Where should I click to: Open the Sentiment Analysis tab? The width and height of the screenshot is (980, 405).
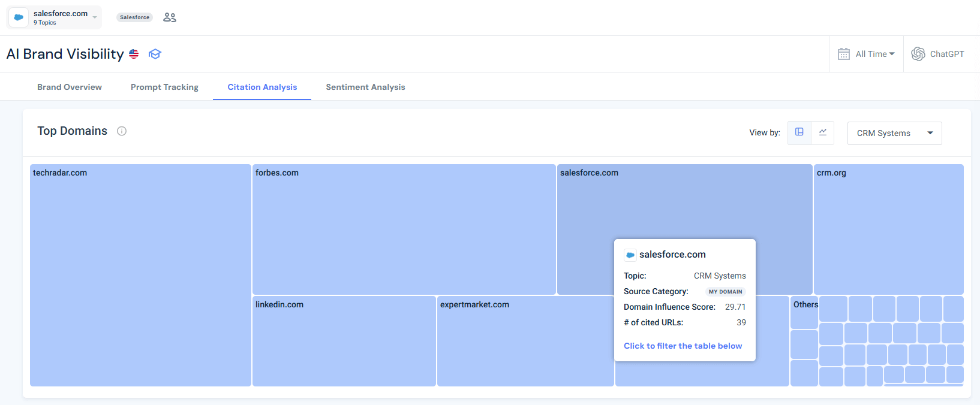click(365, 87)
